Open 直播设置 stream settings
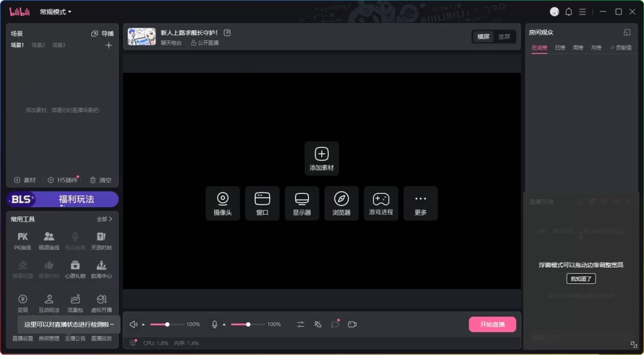Viewport: 644px width, 355px height. [23, 339]
